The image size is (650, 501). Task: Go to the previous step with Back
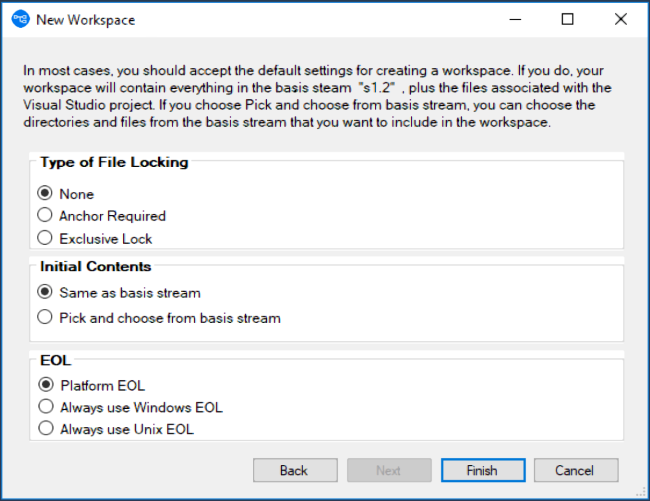294,470
